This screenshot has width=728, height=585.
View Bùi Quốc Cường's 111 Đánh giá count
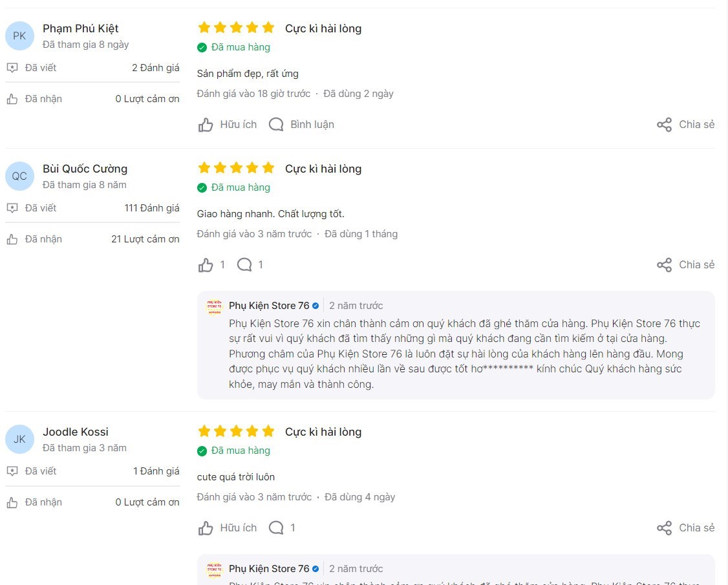click(x=152, y=208)
